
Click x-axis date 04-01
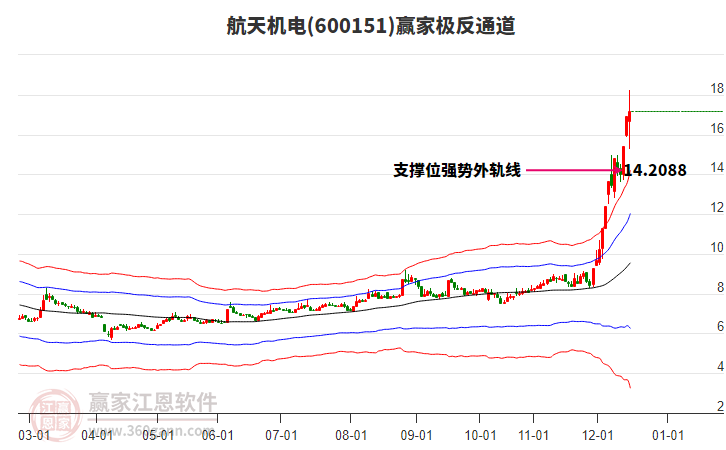[x=97, y=436]
